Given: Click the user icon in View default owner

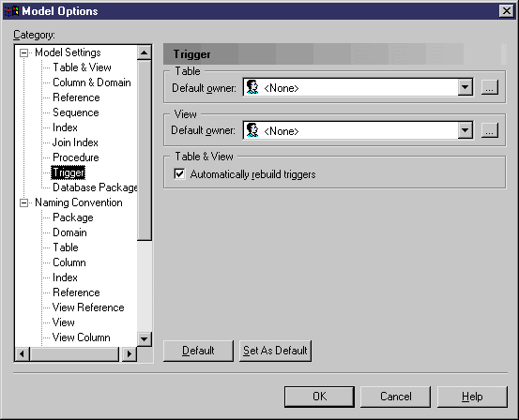Looking at the screenshot, I should click(252, 130).
